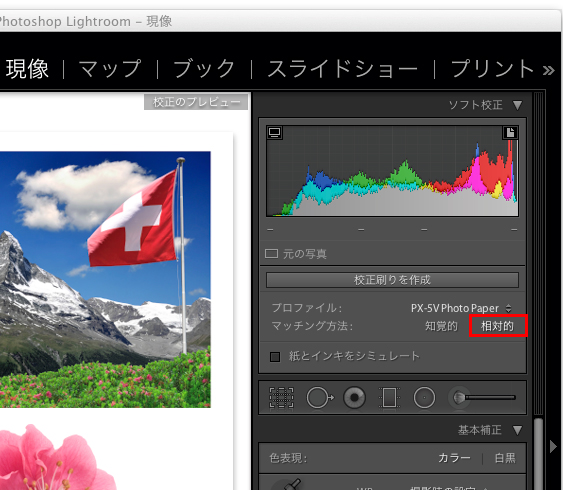The width and height of the screenshot is (563, 490).
Task: Switch to the マップ module
Action: (x=110, y=69)
